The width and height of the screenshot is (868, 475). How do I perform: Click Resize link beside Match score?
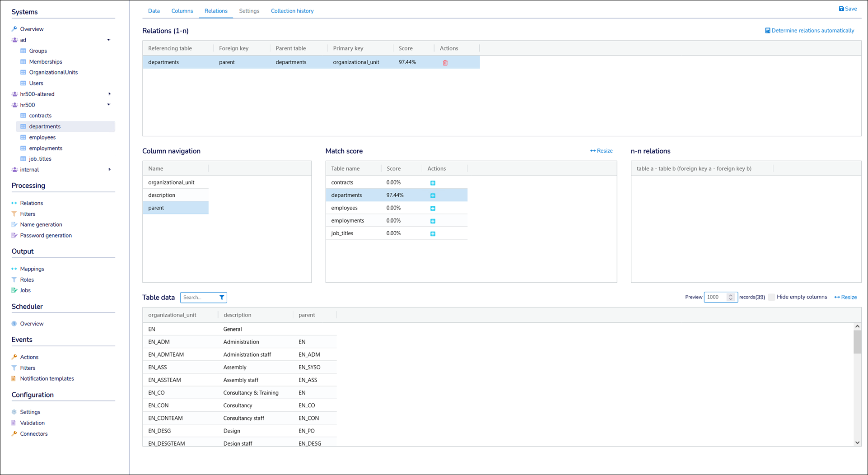[601, 151]
